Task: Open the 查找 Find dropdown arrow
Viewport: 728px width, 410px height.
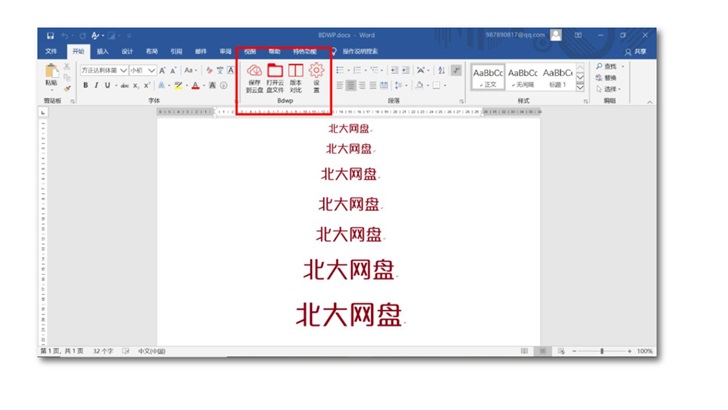Action: tap(623, 67)
